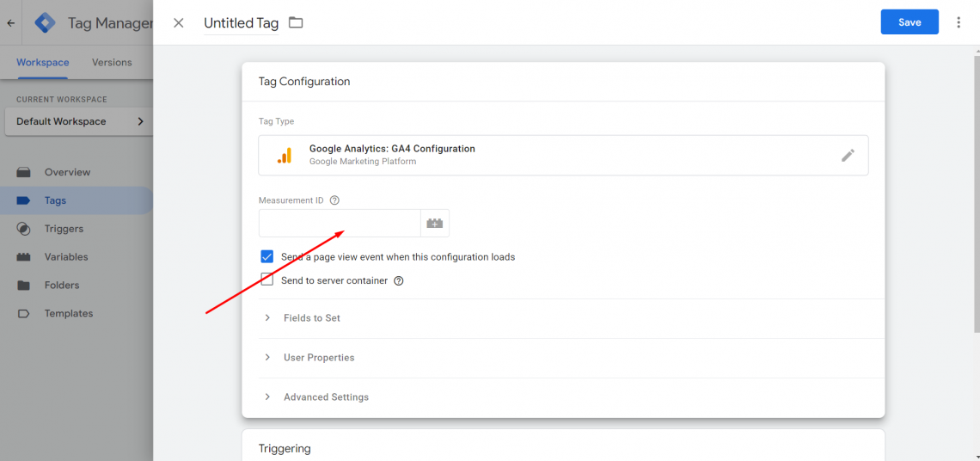Click the pencil edit icon for Tag Type
Screen dimensions: 980x461
point(848,155)
